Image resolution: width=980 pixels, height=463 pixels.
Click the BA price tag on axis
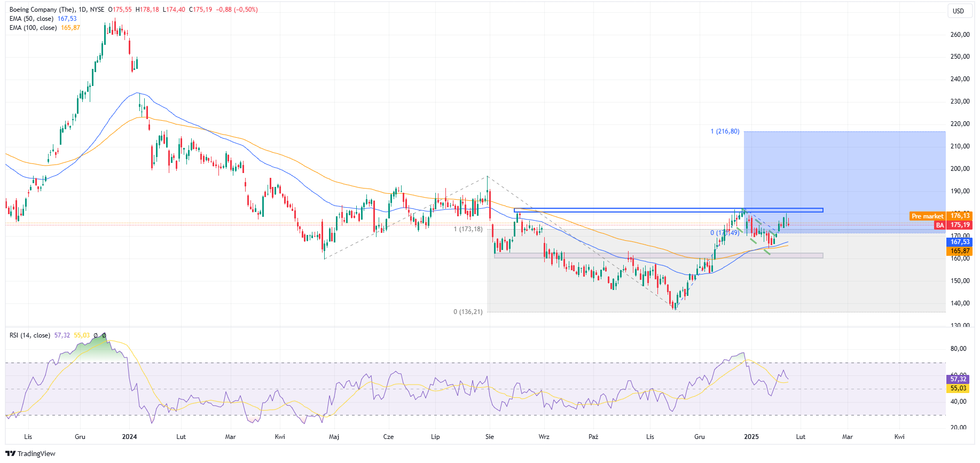[940, 225]
